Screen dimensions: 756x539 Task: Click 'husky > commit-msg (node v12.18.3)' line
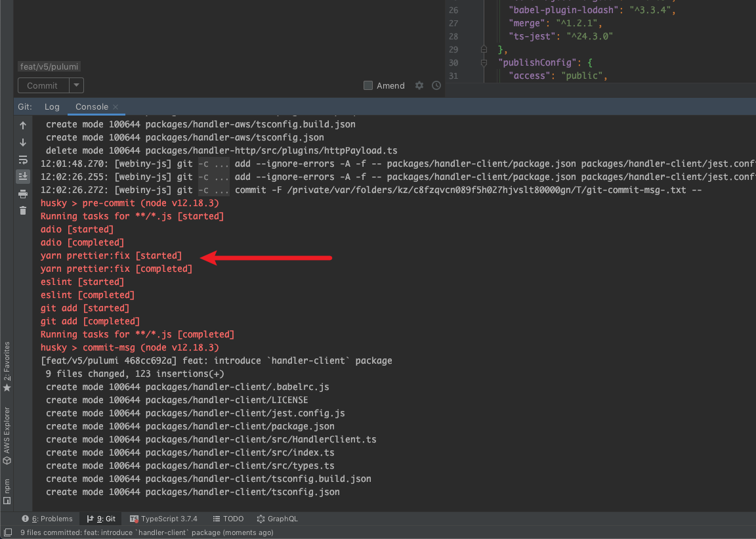[130, 347]
